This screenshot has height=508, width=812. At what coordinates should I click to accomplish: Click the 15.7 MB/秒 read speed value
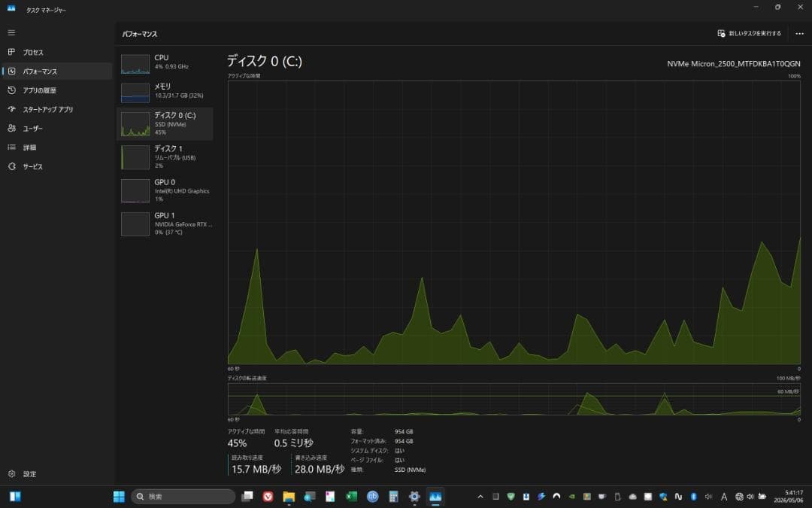[x=256, y=469]
